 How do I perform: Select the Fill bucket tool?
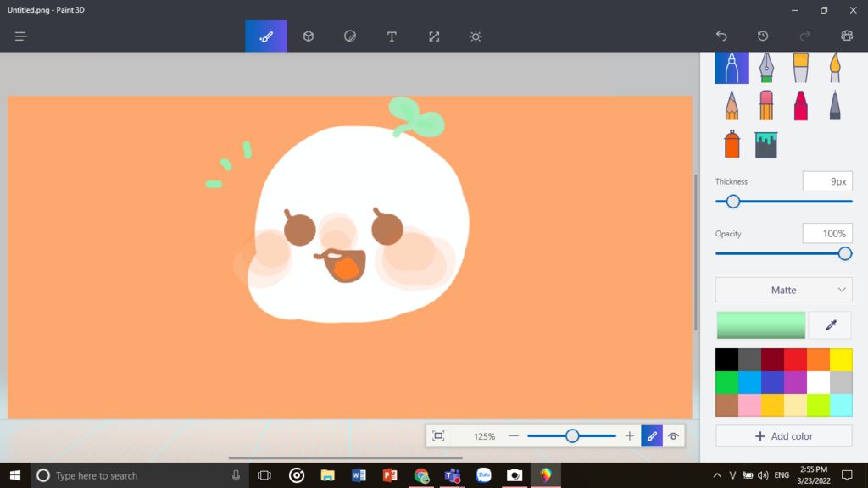(766, 144)
